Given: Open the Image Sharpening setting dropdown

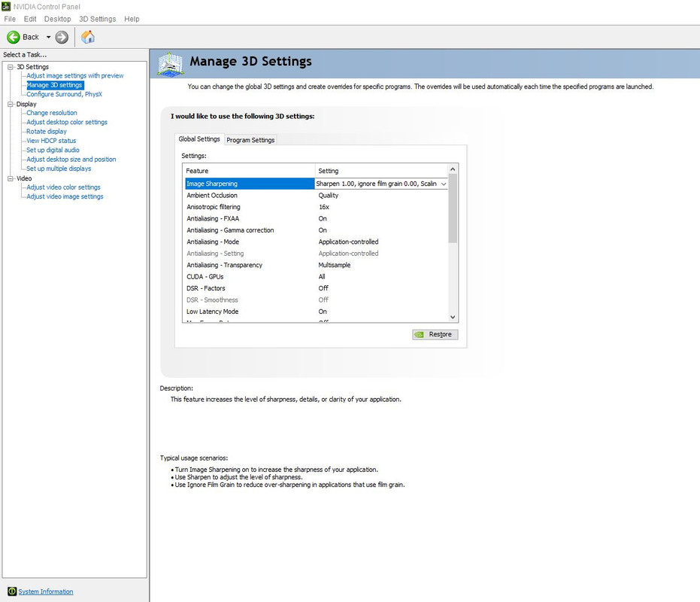Looking at the screenshot, I should tap(444, 184).
